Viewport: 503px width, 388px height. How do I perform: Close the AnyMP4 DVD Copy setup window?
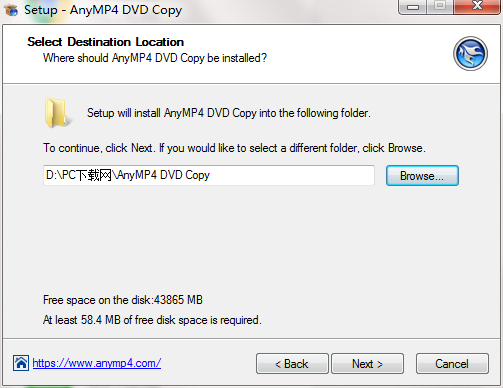pos(477,7)
